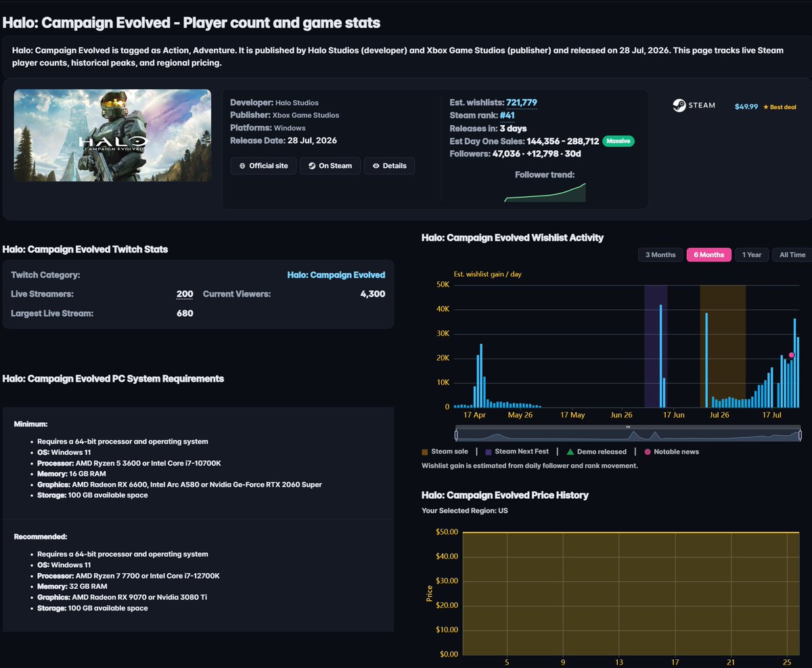Screen dimensions: 812x668
Task: Click the $49.99 price link
Action: click(746, 107)
